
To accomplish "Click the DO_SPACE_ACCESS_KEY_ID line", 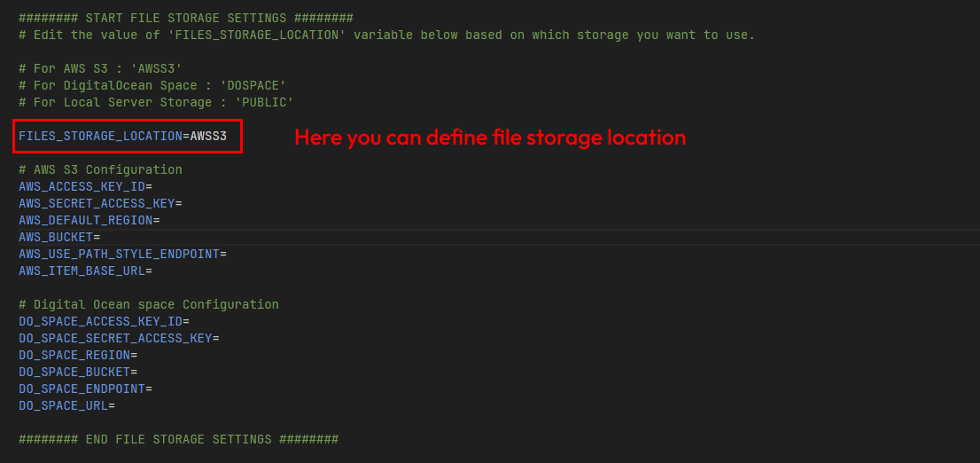I will pos(104,321).
